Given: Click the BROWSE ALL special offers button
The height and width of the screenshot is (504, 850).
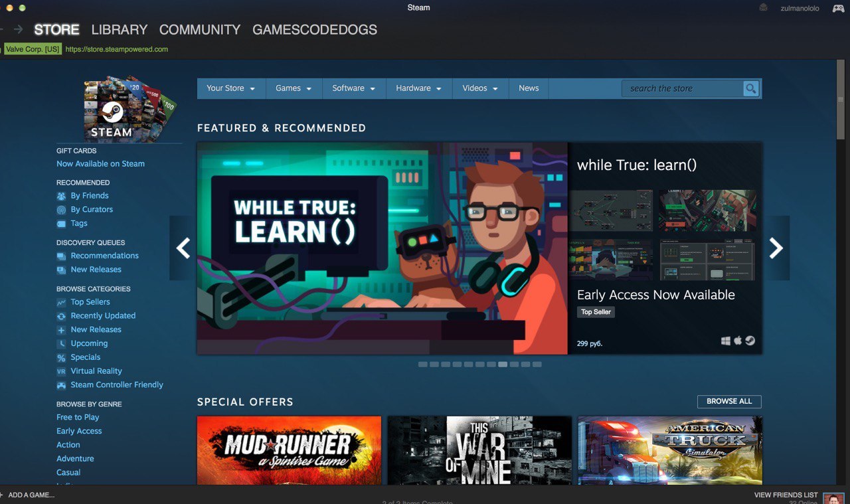Looking at the screenshot, I should 728,401.
